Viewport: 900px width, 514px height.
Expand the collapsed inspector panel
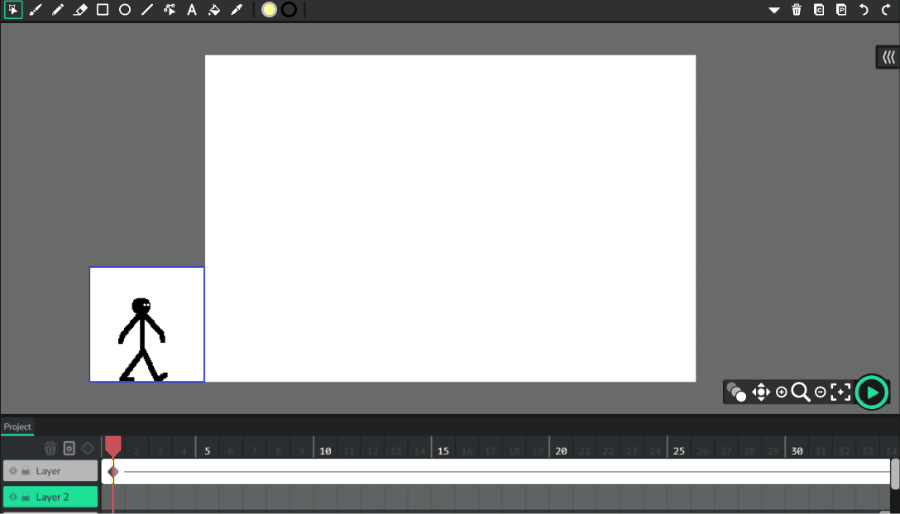click(x=888, y=57)
